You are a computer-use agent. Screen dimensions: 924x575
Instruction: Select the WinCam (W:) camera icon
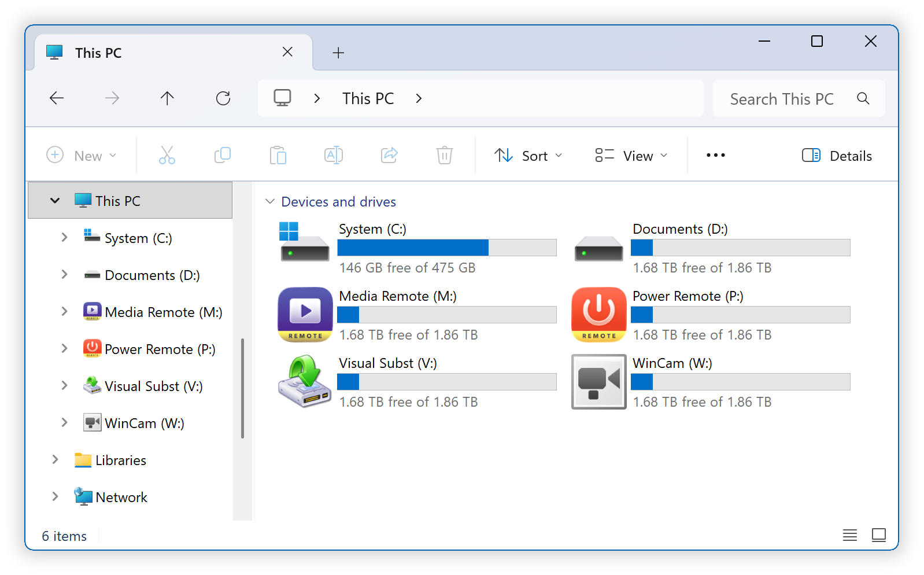coord(599,382)
